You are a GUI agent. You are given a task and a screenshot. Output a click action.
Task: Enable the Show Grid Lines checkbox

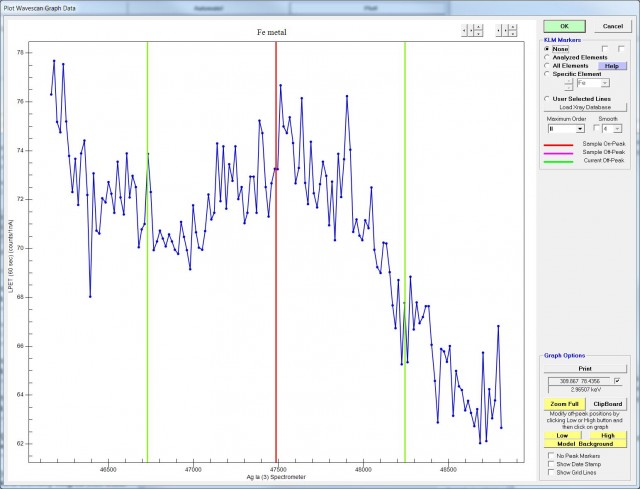tap(552, 472)
